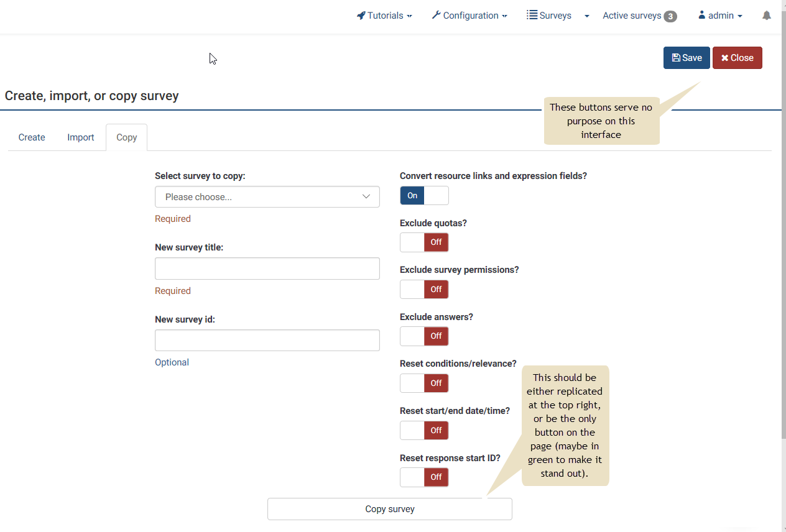The image size is (786, 532).
Task: Enable the Exclude quotas toggle
Action: point(424,242)
